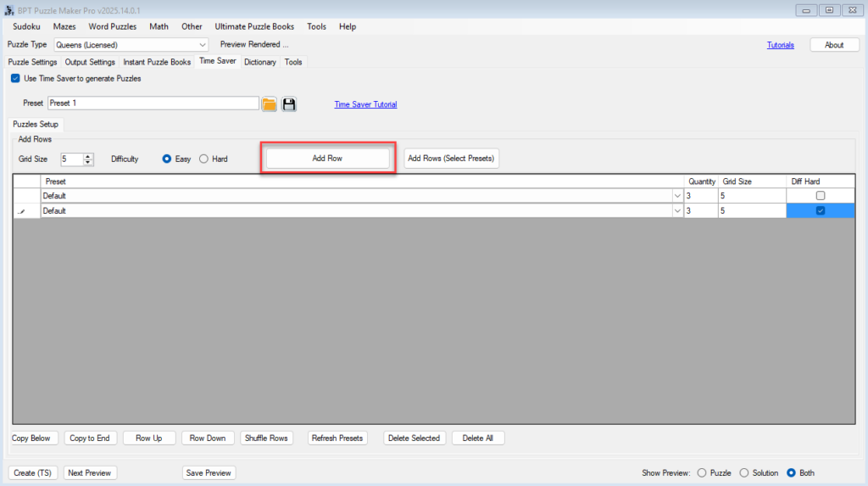Click inside the Preset name field
This screenshot has height=486, width=868.
153,103
